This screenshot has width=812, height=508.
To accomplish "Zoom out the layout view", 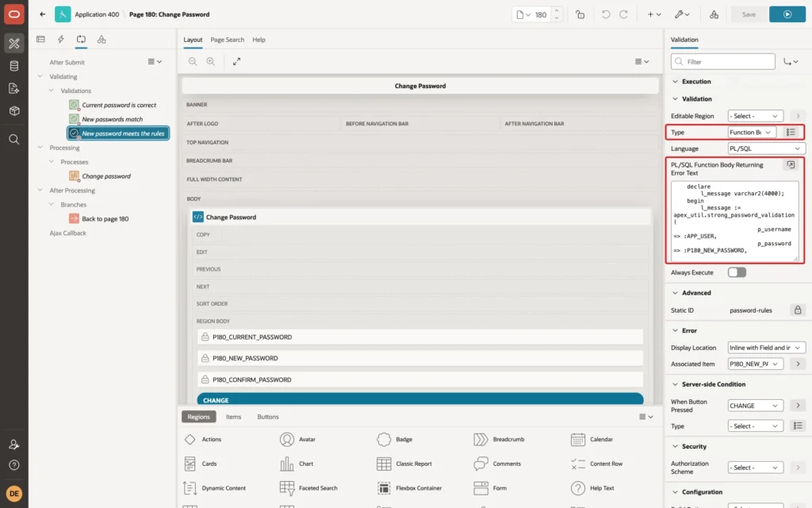I will (x=193, y=61).
